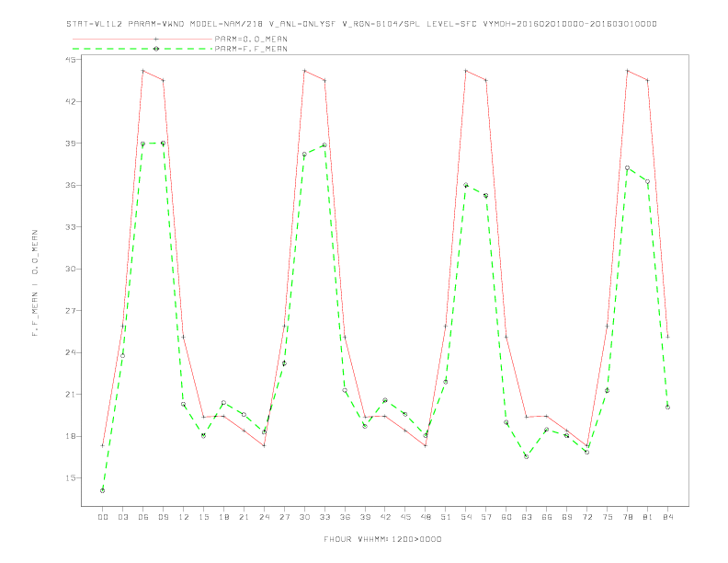This screenshot has width=728, height=563.
Task: Click green circle data point at hour 63
Action: (x=527, y=456)
